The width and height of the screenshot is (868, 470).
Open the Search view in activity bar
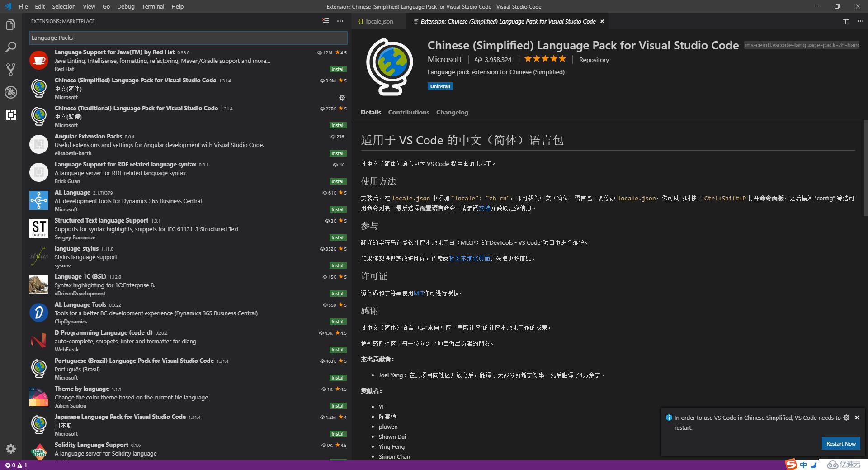(11, 47)
